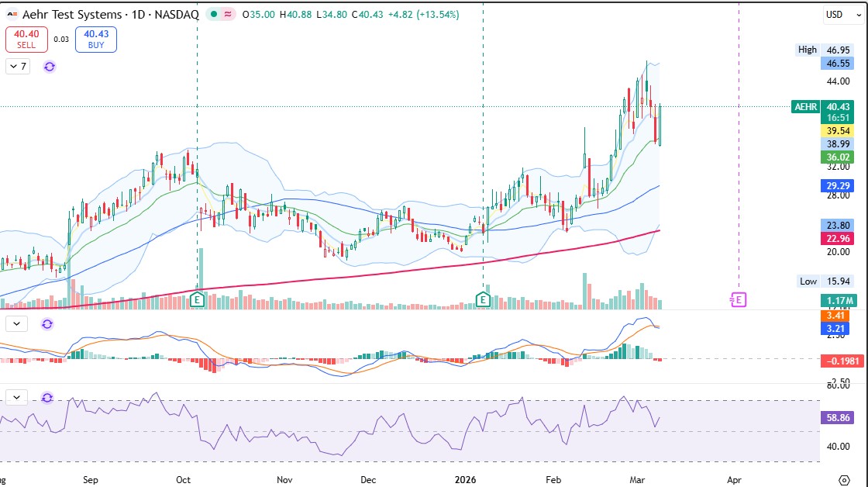Image resolution: width=868 pixels, height=487 pixels.
Task: Click the green market status dot icon
Action: (214, 15)
